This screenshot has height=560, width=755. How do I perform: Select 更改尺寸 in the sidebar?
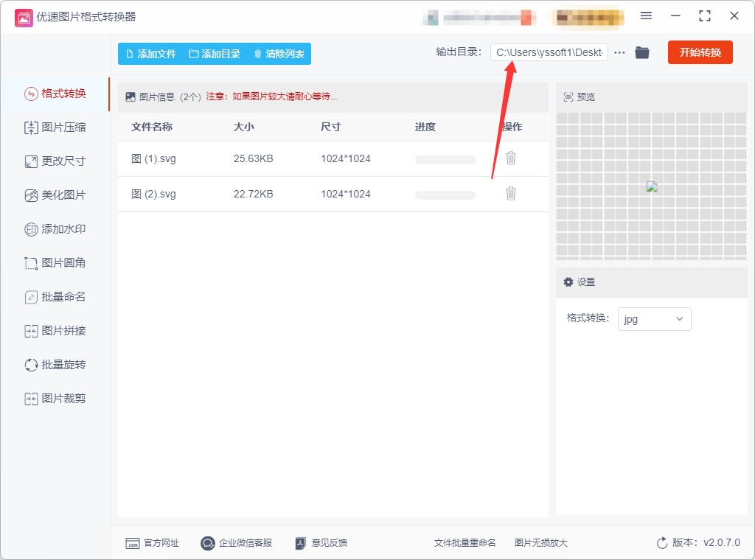tap(55, 161)
